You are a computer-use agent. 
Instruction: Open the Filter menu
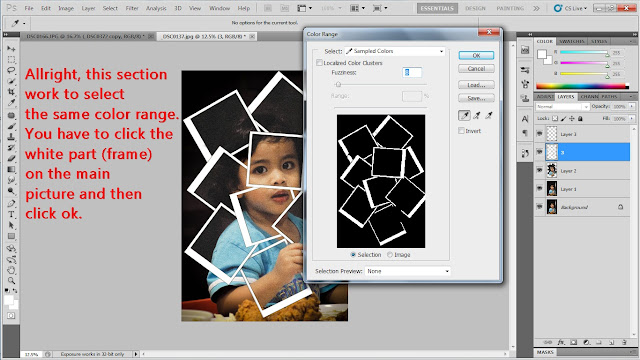132,8
